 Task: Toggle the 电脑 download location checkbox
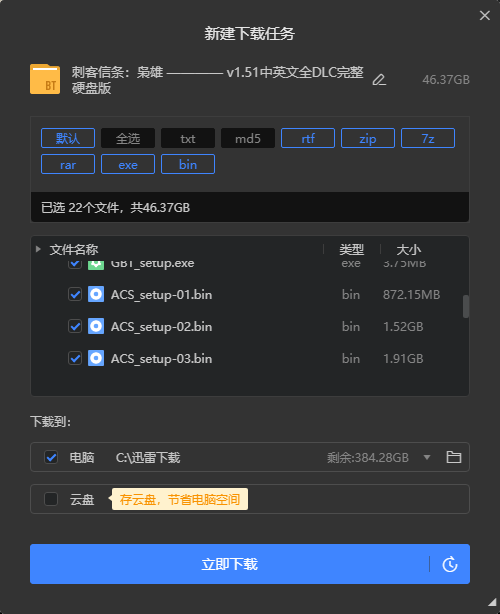point(51,457)
